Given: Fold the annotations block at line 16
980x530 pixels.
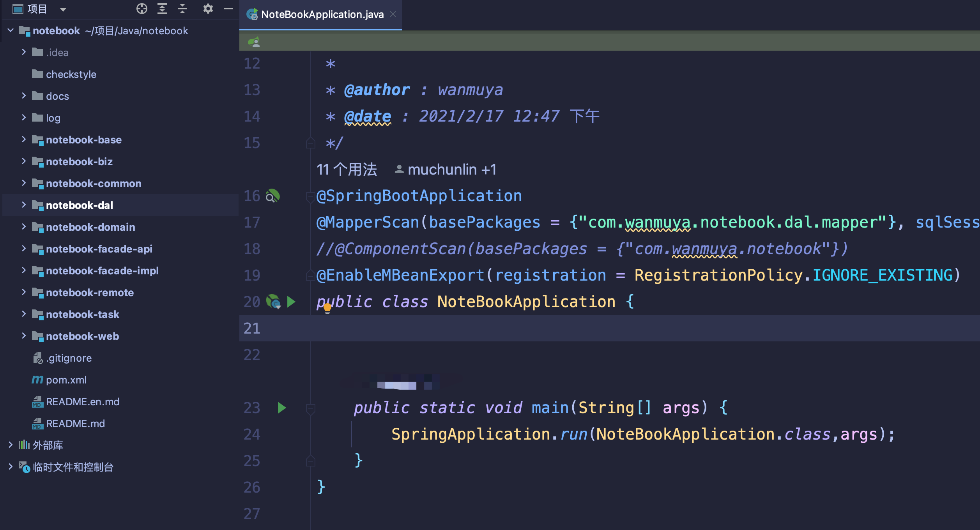Looking at the screenshot, I should point(311,197).
